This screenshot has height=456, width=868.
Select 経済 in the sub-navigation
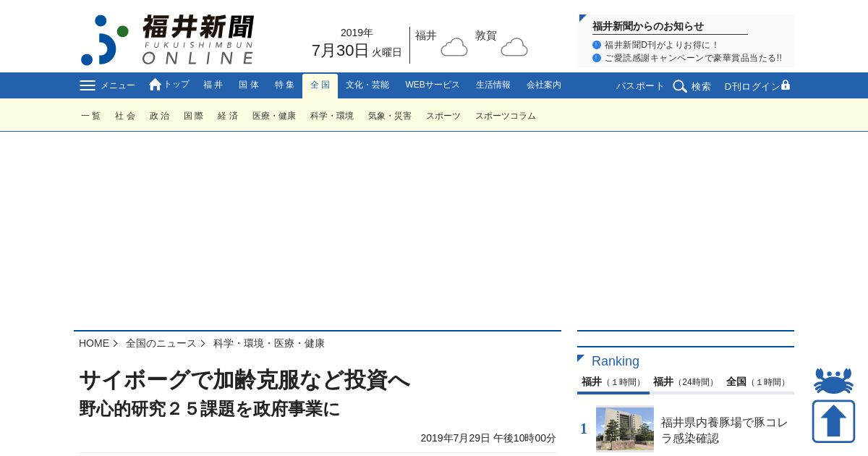(228, 116)
